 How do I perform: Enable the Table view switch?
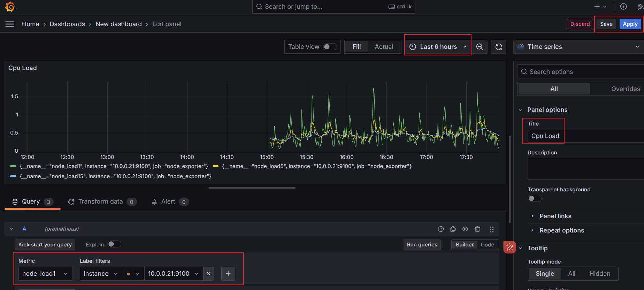[330, 47]
